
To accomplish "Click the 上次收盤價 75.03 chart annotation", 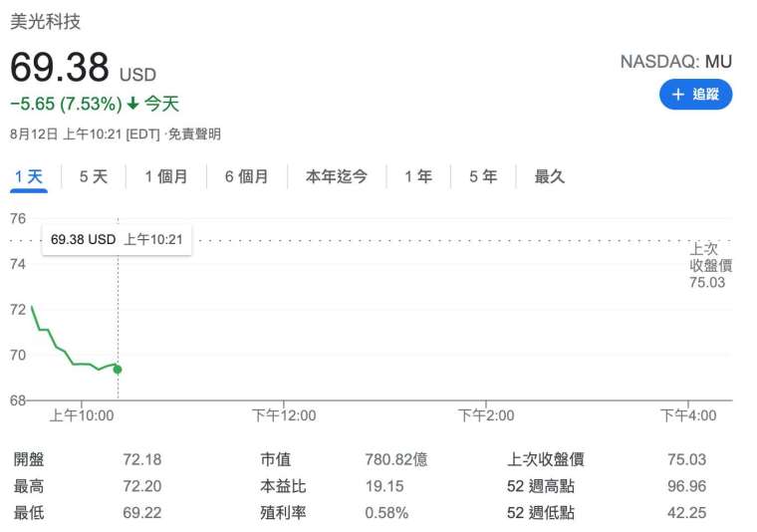I will click(710, 266).
